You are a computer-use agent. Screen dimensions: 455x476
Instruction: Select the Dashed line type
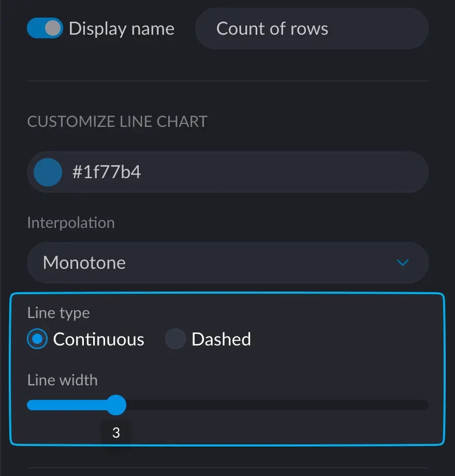coord(175,339)
